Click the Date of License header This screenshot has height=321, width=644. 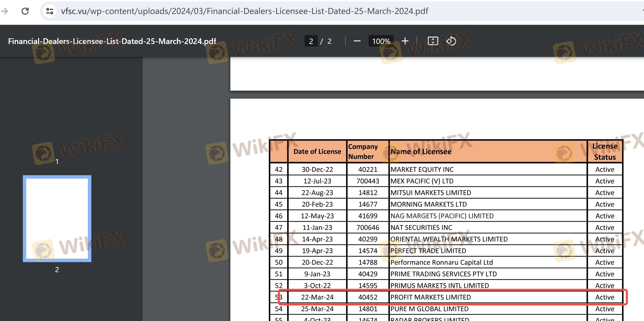click(x=317, y=151)
